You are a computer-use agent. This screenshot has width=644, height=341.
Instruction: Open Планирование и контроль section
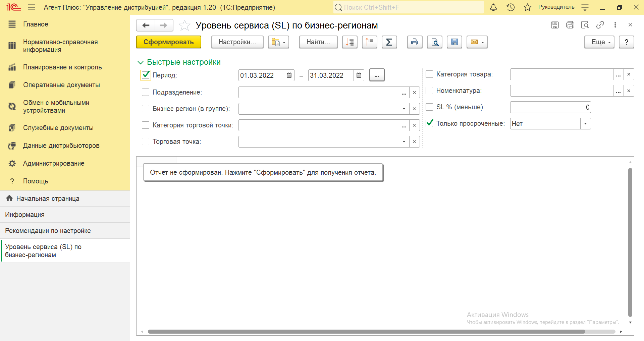coord(65,67)
